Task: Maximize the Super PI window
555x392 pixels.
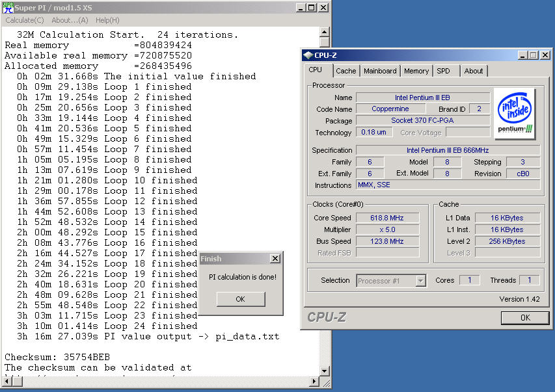Action: [312, 7]
